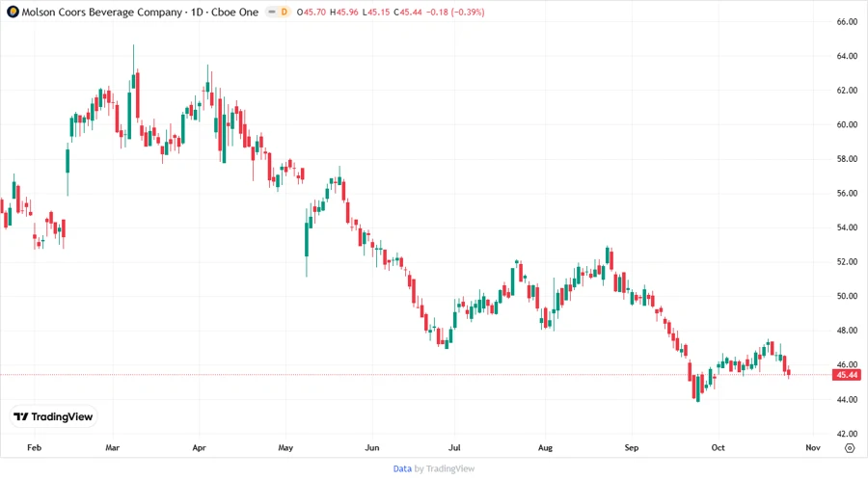The image size is (868, 480).
Task: Click the Molson Coors Beverage Company title
Action: pos(102,12)
